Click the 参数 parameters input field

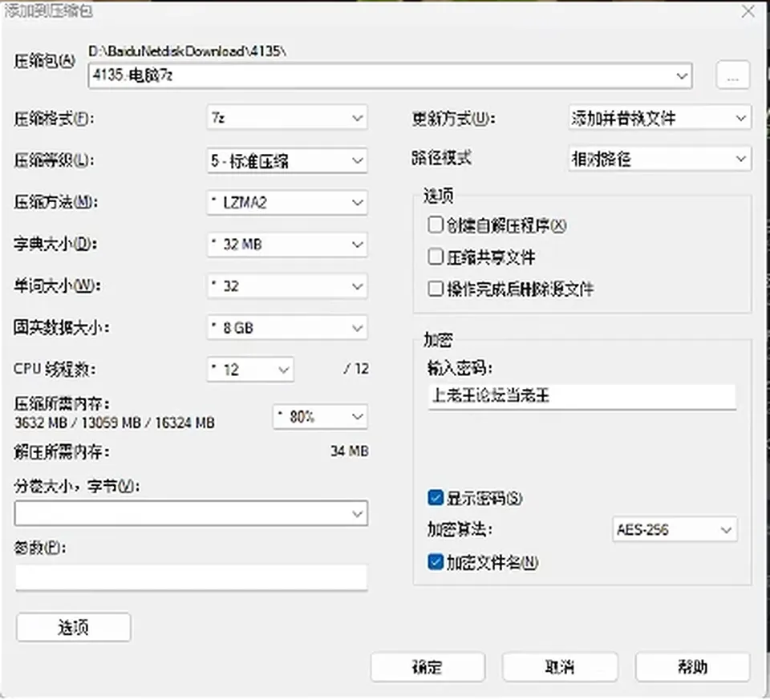coord(191,577)
